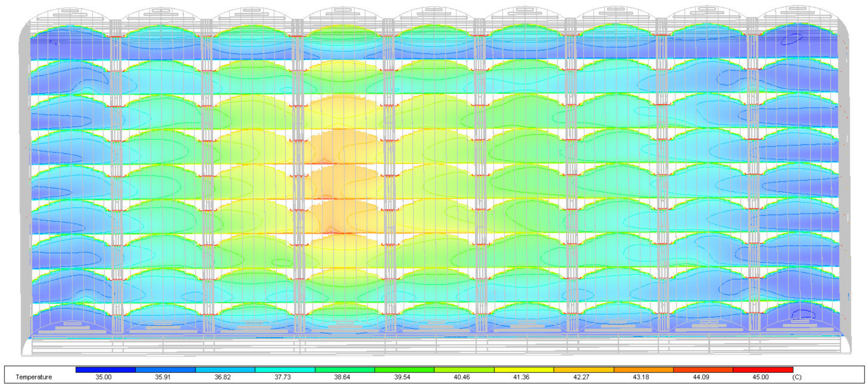Click the 35.91 legend color band
868x388 pixels.
pos(165,370)
